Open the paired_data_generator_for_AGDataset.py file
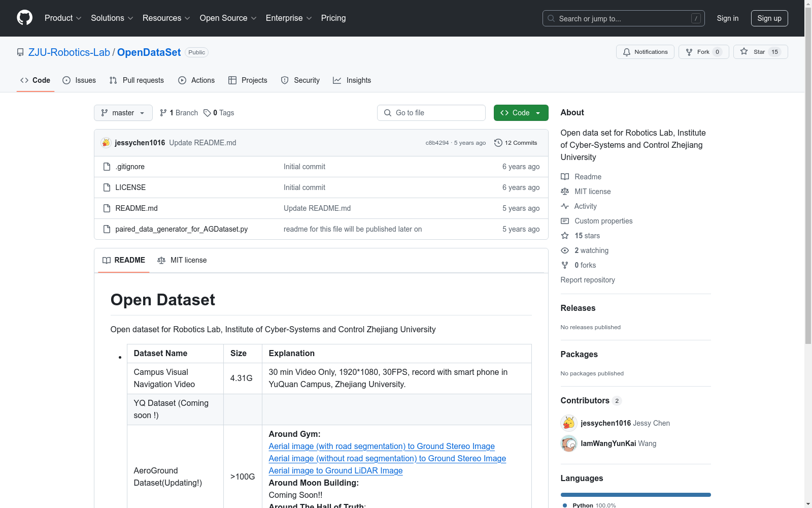Screen dimensions: 812x508 [182, 229]
